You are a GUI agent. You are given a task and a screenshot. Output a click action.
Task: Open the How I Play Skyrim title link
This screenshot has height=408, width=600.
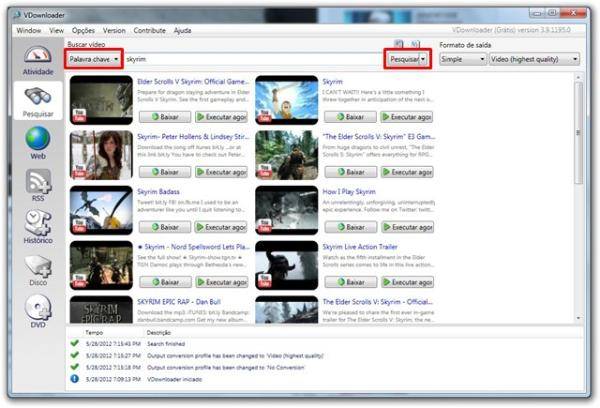349,191
